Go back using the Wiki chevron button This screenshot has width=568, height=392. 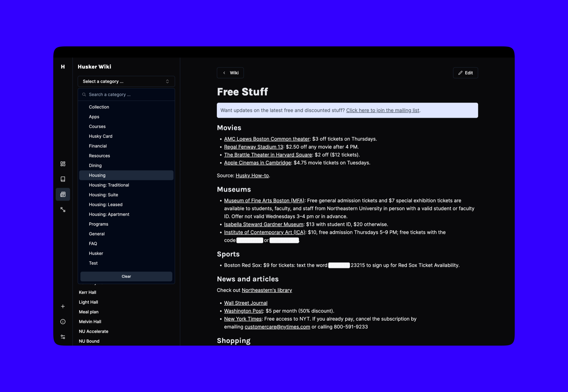(230, 73)
